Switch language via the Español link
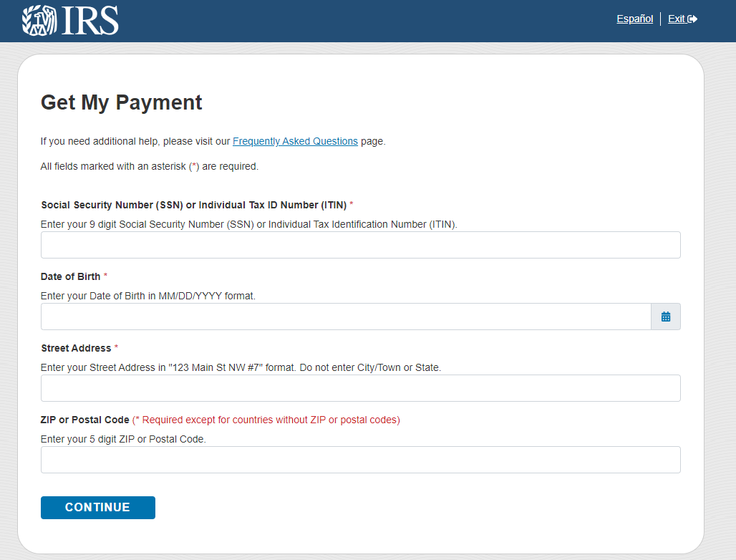 [x=634, y=19]
